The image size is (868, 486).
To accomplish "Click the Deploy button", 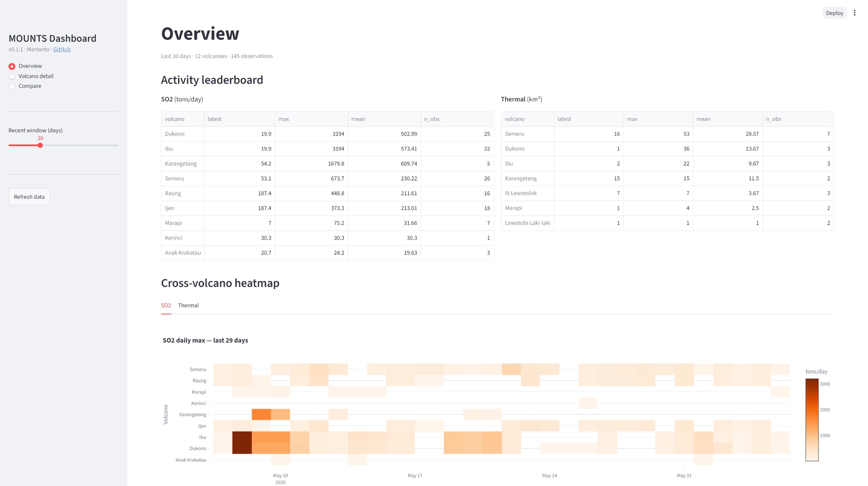I will click(834, 13).
